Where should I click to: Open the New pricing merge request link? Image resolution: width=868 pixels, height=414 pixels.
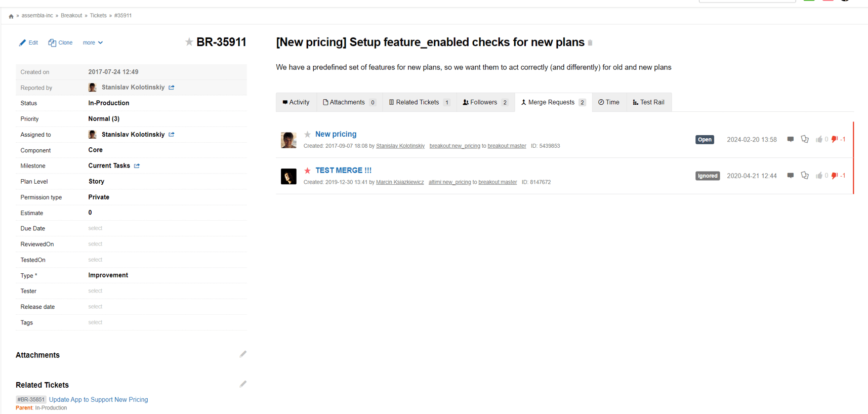336,134
